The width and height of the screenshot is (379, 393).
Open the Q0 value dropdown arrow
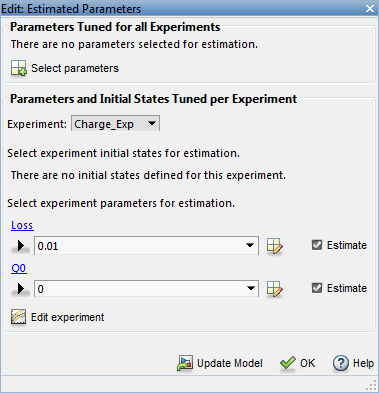250,288
